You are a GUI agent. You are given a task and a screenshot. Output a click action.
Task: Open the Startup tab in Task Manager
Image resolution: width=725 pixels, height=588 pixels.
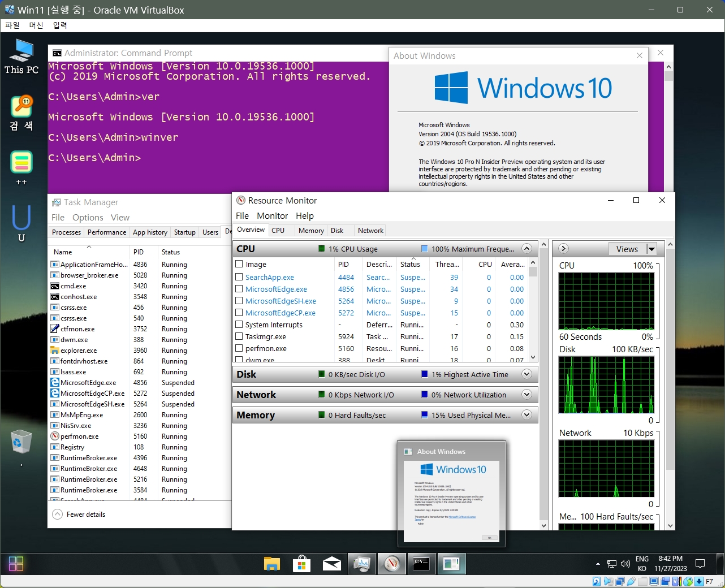point(185,232)
